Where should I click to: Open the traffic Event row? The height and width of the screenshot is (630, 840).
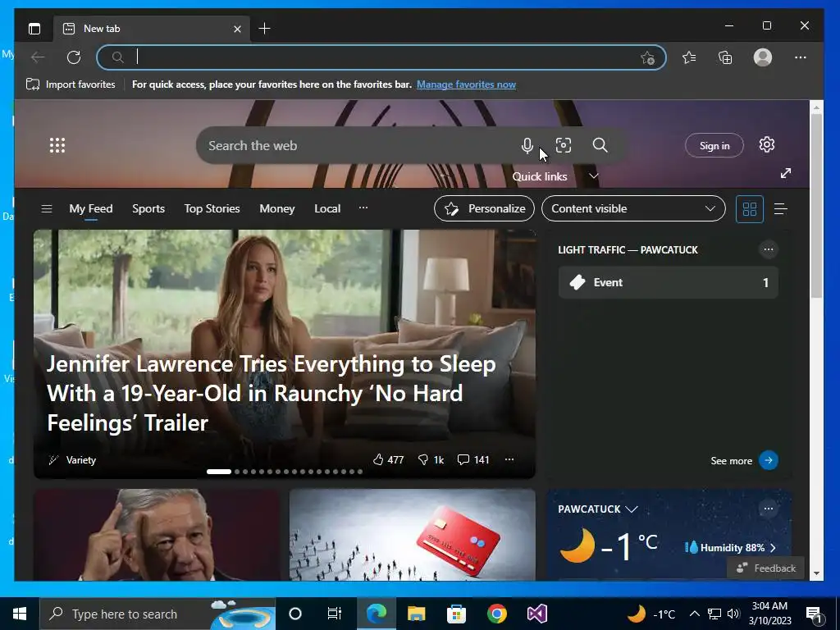(668, 282)
